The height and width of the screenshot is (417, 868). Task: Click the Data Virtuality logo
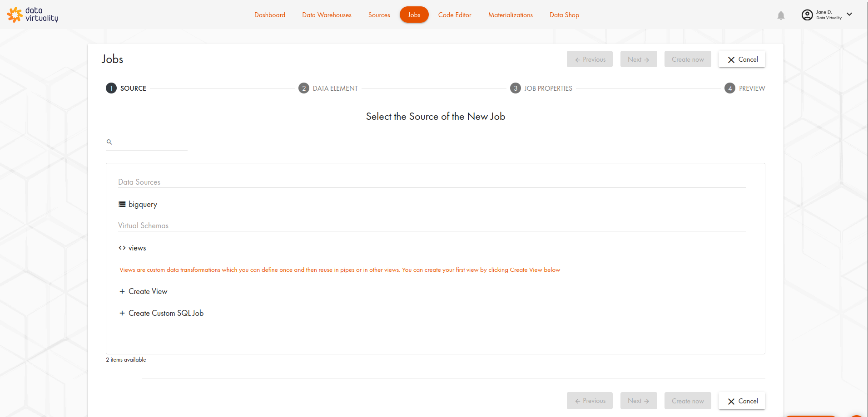tap(33, 15)
